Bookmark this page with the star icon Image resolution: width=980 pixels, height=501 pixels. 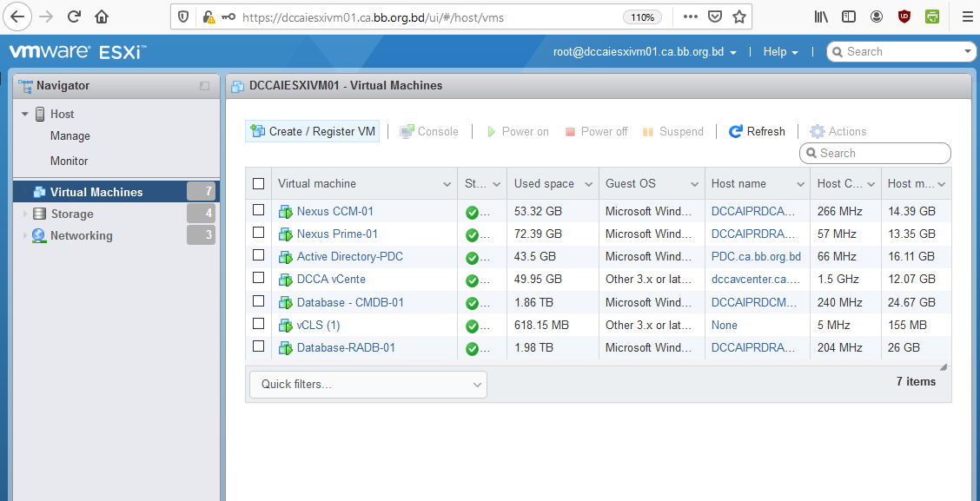739,17
